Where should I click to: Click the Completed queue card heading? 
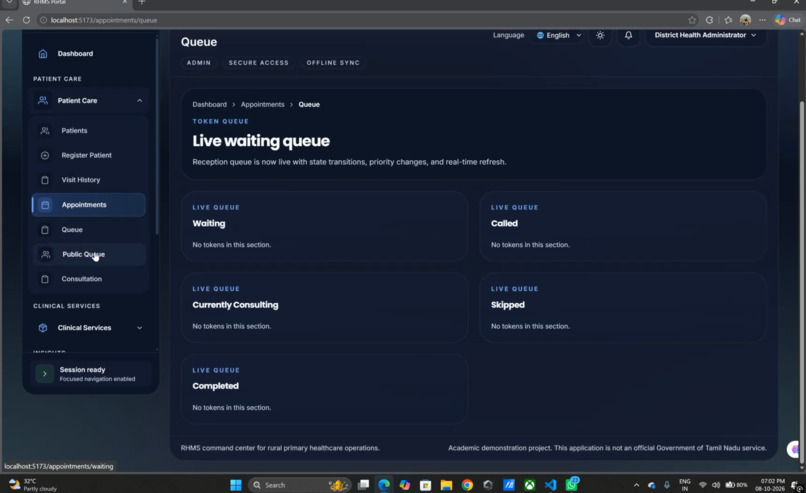click(215, 386)
